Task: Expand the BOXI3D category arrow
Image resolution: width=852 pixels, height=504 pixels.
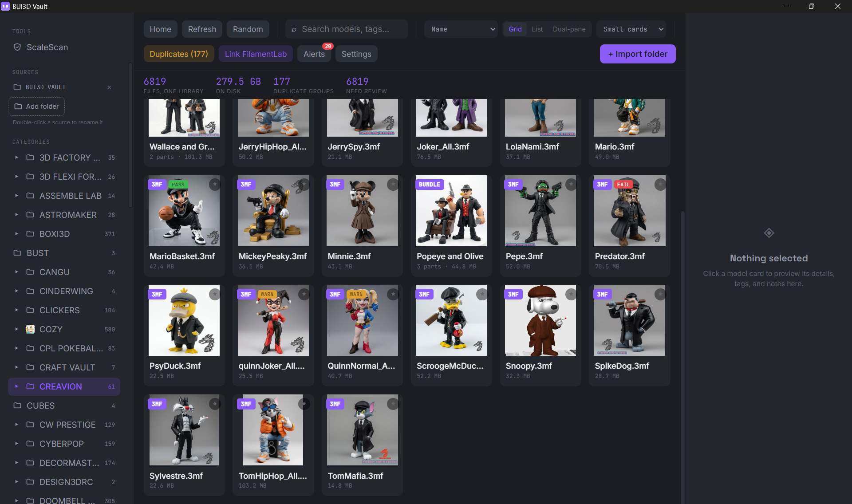Action: click(x=16, y=234)
